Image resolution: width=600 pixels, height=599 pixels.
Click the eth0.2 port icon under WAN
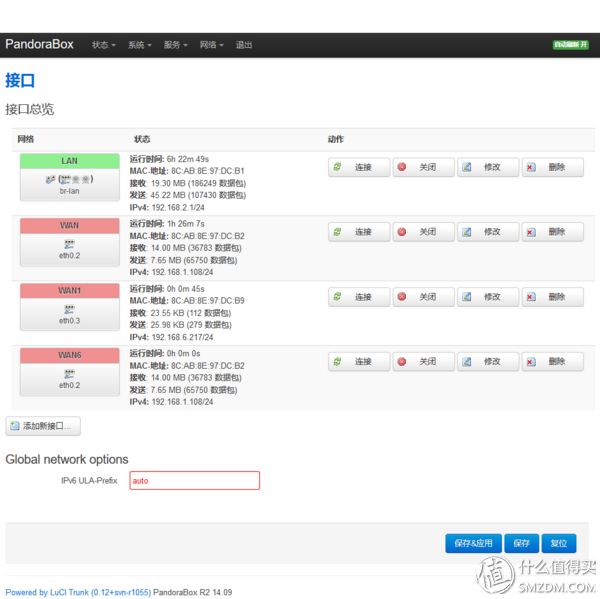click(x=69, y=244)
